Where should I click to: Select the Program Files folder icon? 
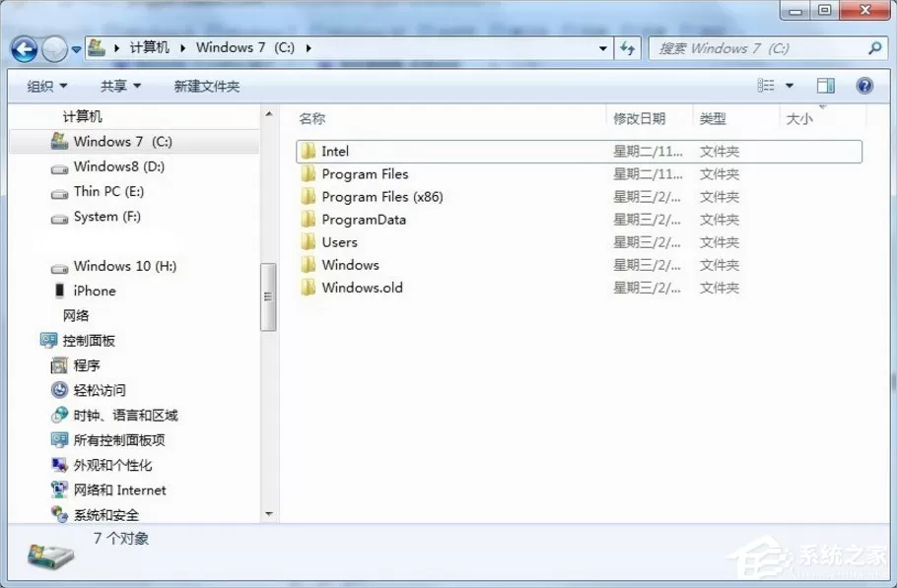[309, 173]
